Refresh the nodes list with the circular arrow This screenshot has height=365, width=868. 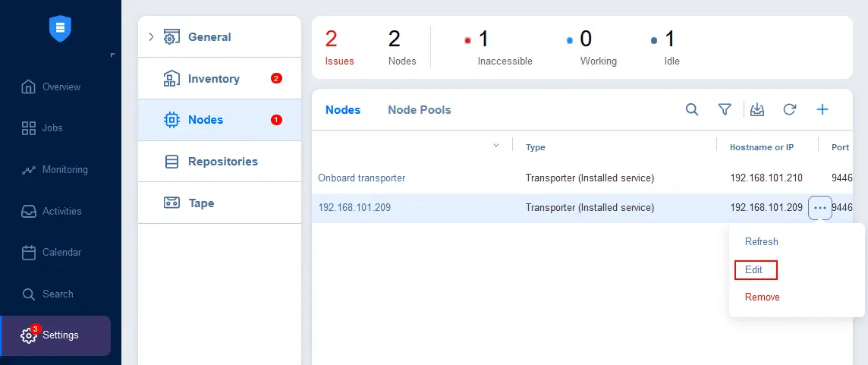click(789, 110)
